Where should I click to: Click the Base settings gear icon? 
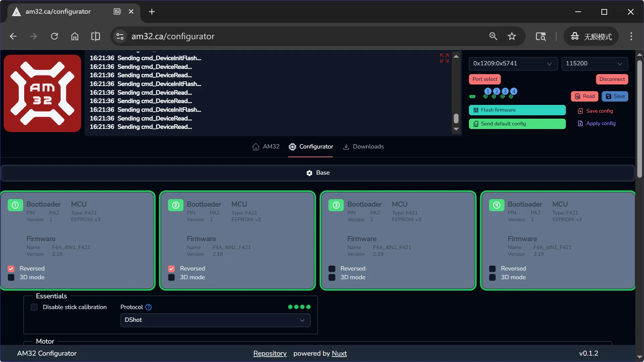(x=309, y=173)
